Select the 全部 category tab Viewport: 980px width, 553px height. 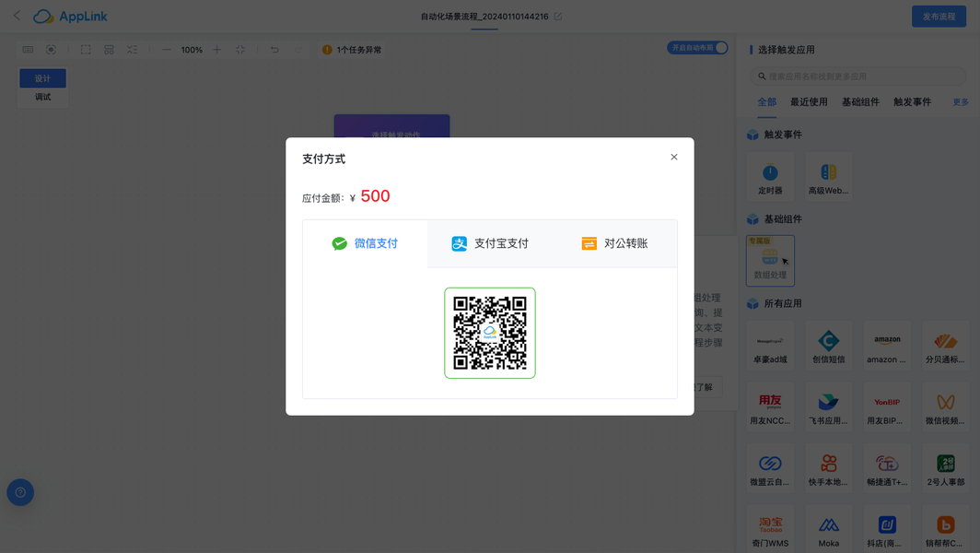pos(767,102)
